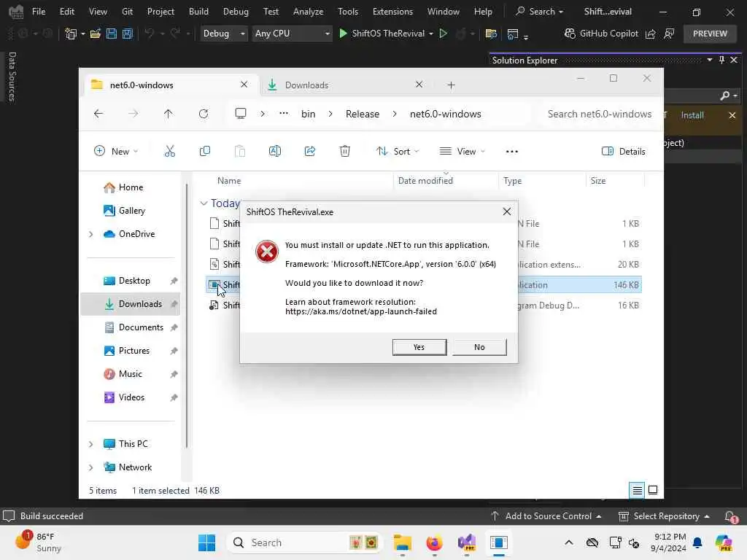The height and width of the screenshot is (560, 747).
Task: Click the Delete trash icon in Explorer
Action: pyautogui.click(x=345, y=152)
